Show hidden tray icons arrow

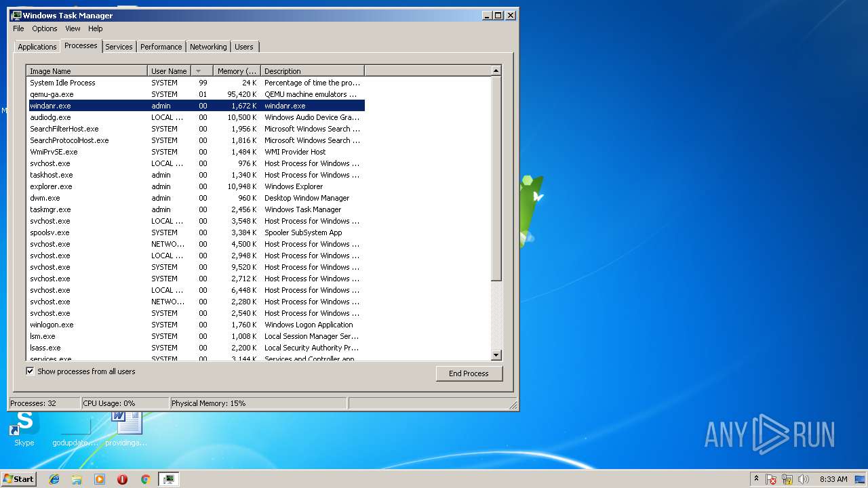[756, 479]
